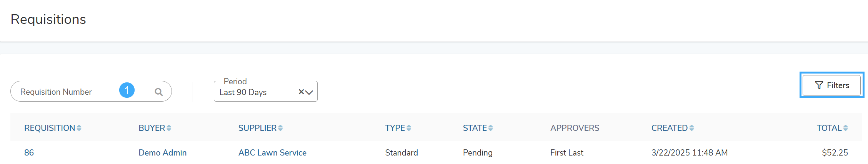Click the blue badge showing 1

click(x=127, y=90)
